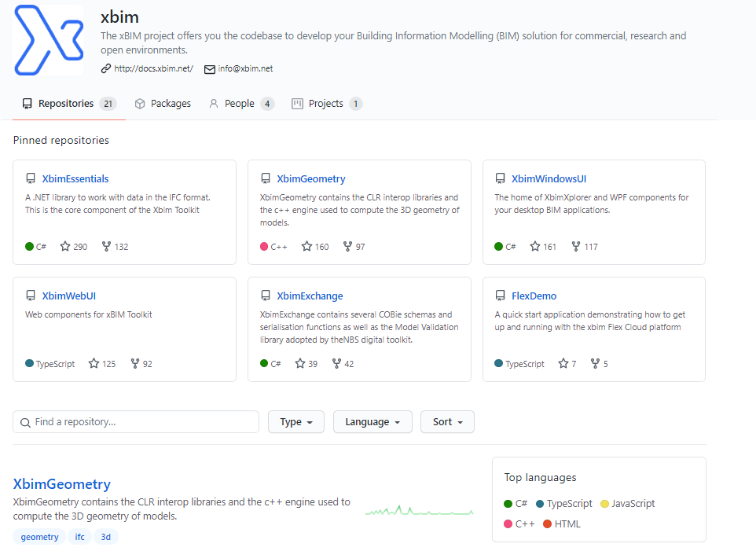Screen dimensions: 756x551
Task: Click the XbimGeometry activity sparkline graph
Action: (x=420, y=510)
